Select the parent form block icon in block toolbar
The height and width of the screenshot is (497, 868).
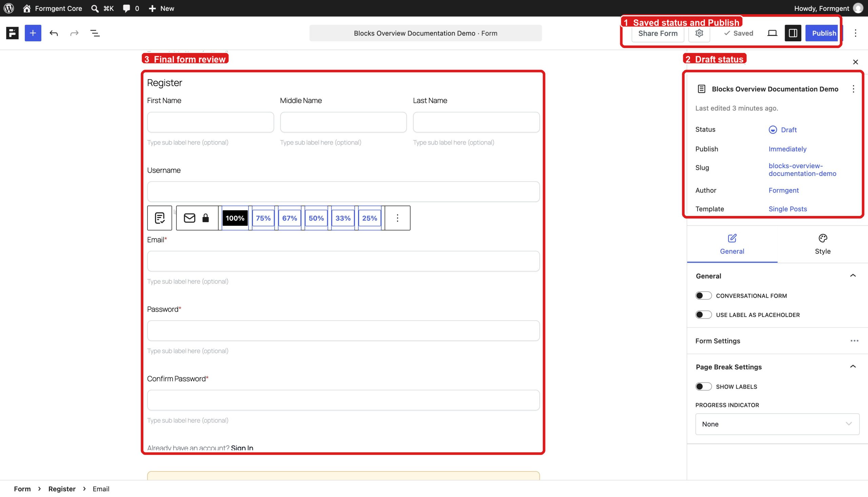[x=159, y=218]
